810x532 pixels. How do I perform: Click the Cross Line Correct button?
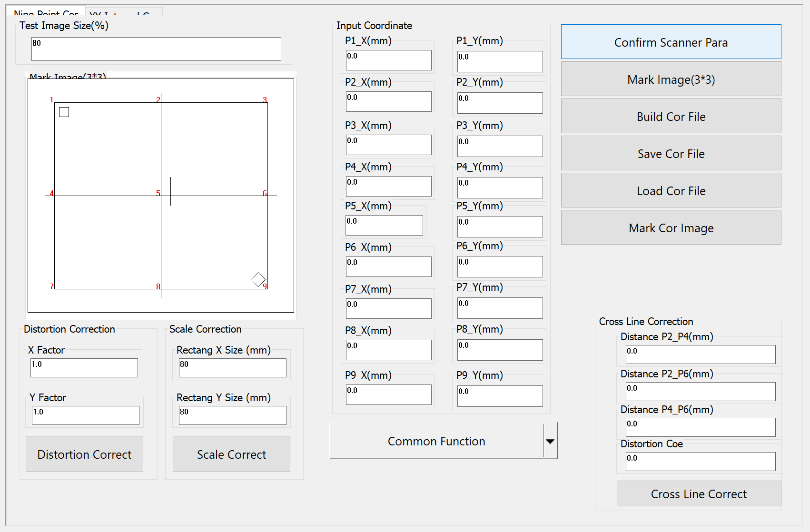click(x=699, y=493)
